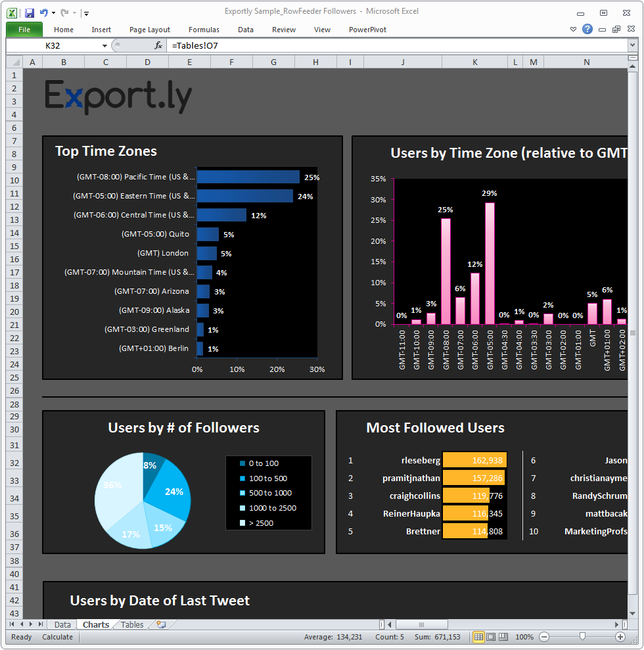Click the pramitjnathan 157,286 value cell
The height and width of the screenshot is (650, 644).
click(474, 478)
